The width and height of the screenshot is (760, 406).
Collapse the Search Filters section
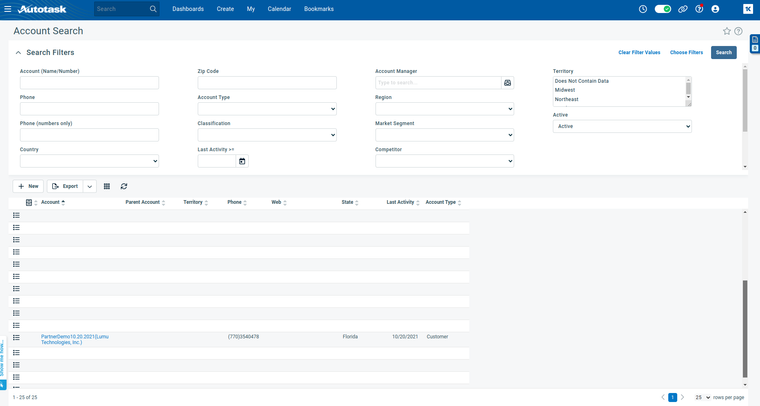click(x=18, y=53)
